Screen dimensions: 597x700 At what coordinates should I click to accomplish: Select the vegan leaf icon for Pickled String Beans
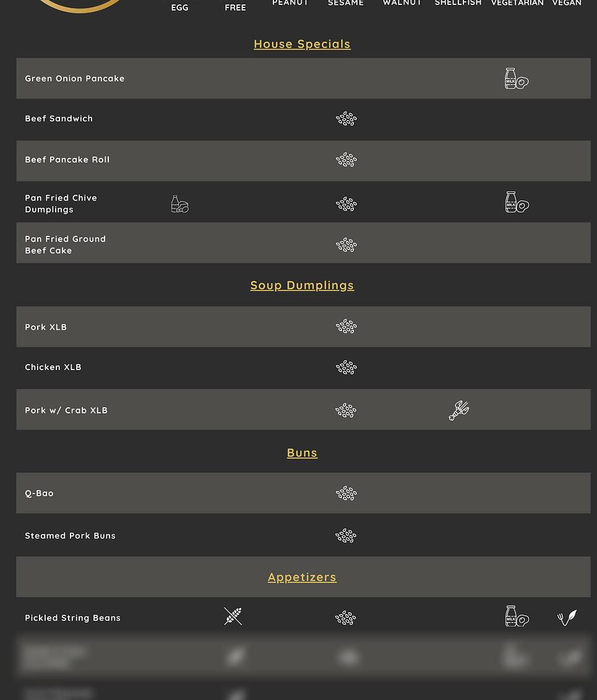point(567,618)
